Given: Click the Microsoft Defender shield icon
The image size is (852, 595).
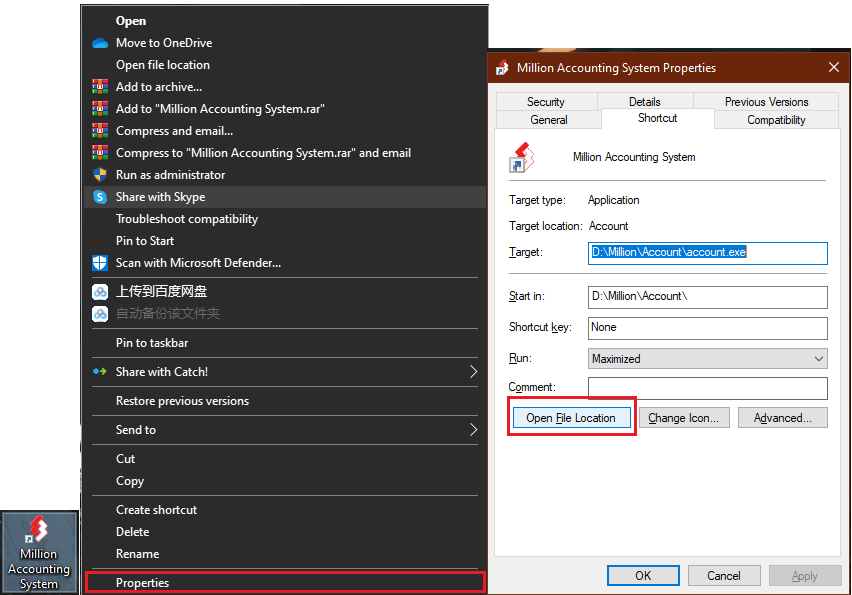Looking at the screenshot, I should 100,263.
